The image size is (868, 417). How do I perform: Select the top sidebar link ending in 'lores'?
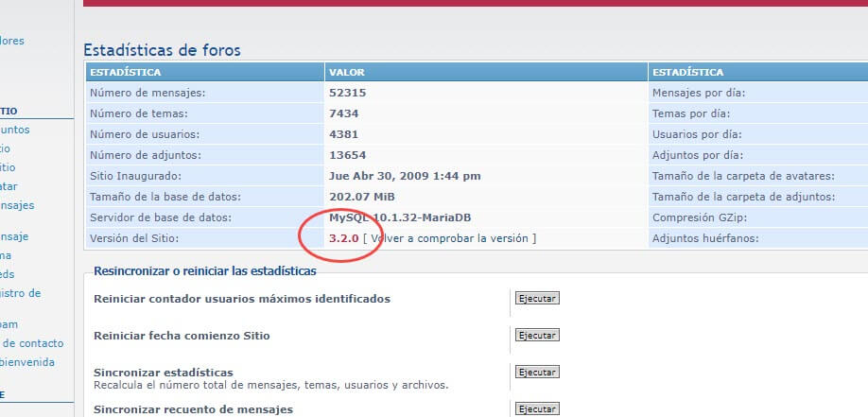(x=12, y=41)
